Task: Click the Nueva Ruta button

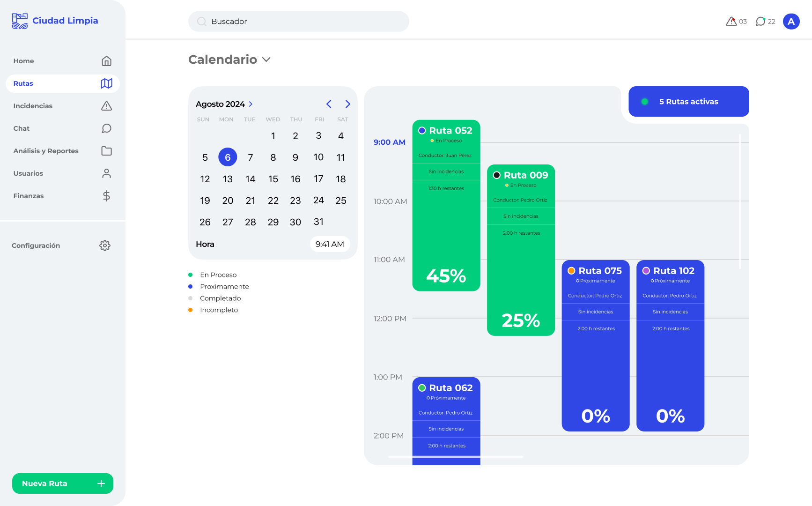Action: tap(63, 484)
